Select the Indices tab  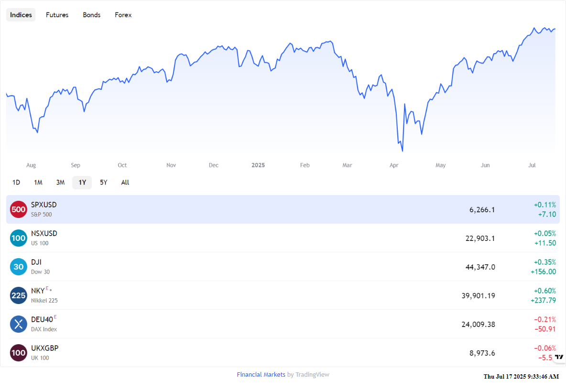pyautogui.click(x=21, y=15)
